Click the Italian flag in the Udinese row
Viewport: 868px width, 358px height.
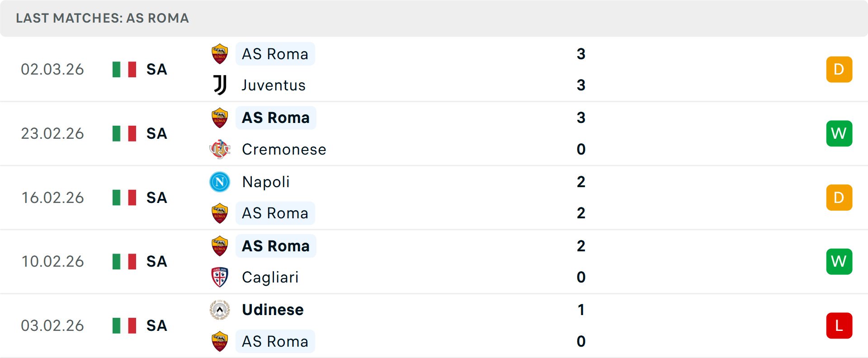click(124, 325)
